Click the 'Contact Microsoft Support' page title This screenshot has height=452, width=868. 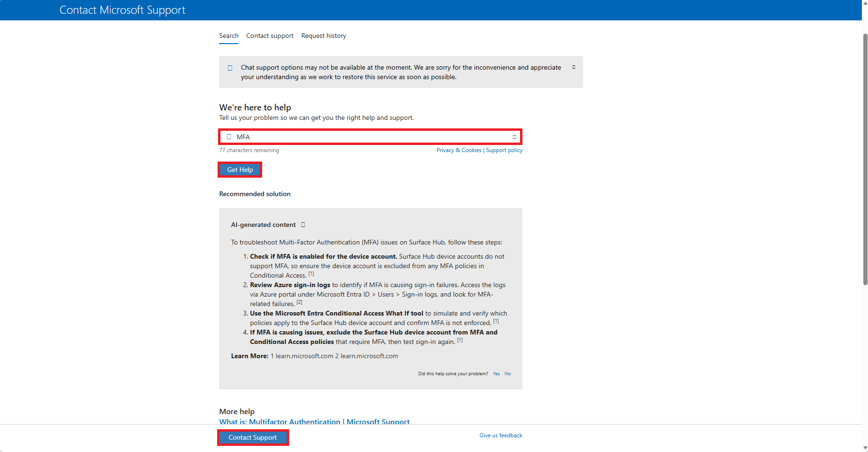tap(122, 10)
